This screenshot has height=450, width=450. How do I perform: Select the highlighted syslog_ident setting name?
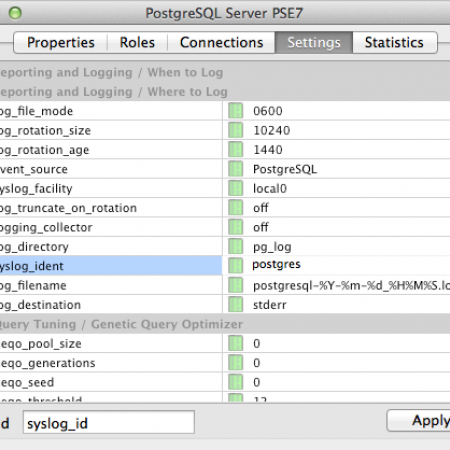click(x=111, y=266)
